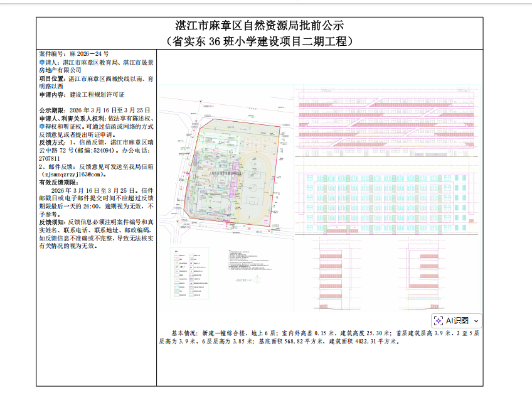Click the title 湛江市麻章区自然资源局批前公示

[259, 26]
